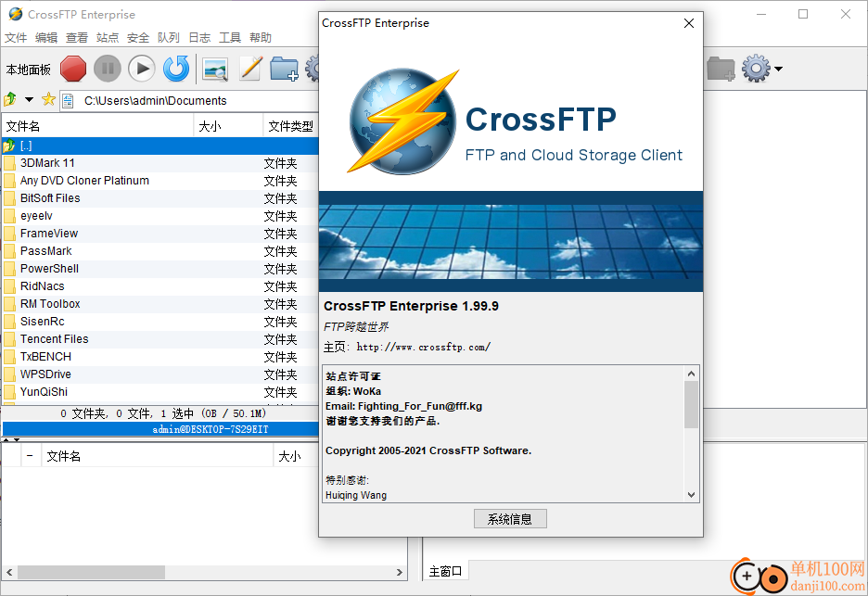The image size is (868, 596).
Task: Select the WPSDrive folder
Action: click(x=160, y=374)
